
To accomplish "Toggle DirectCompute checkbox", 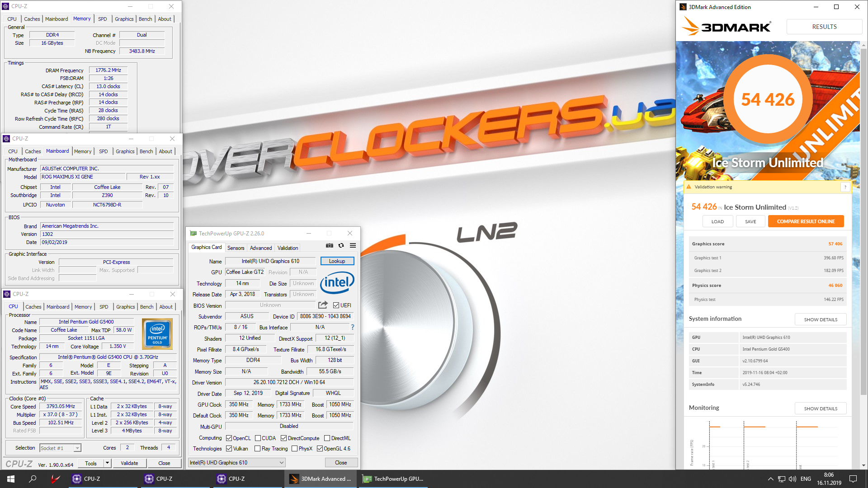I will tap(283, 438).
